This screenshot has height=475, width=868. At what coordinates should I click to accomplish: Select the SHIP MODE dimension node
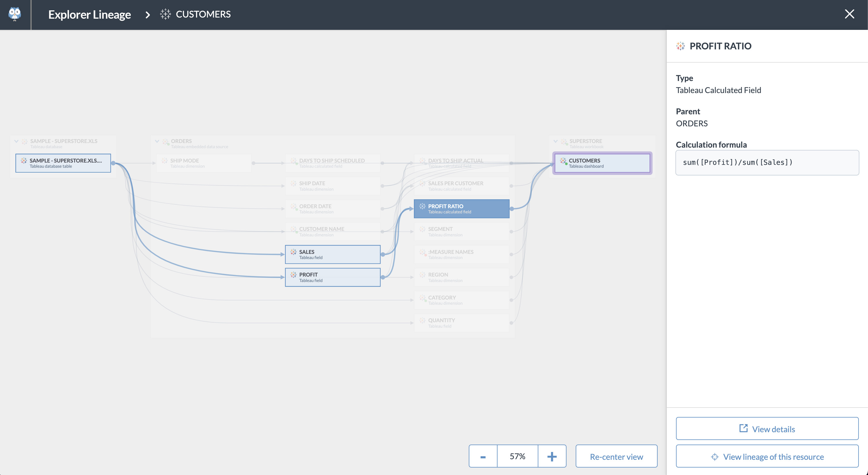pos(204,163)
